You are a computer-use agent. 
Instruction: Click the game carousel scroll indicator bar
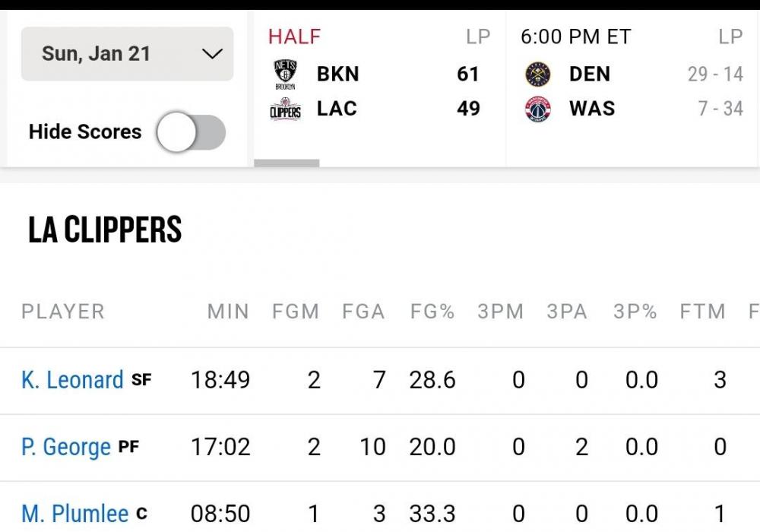tap(287, 163)
